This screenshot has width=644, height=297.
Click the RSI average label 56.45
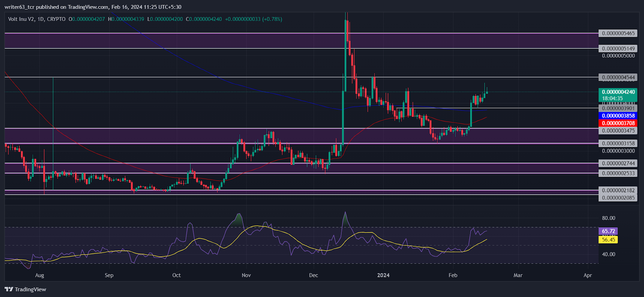click(608, 240)
